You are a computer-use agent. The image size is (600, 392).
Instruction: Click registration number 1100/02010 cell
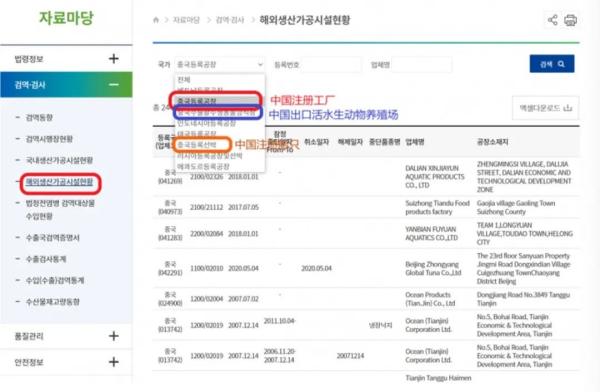[x=206, y=268]
